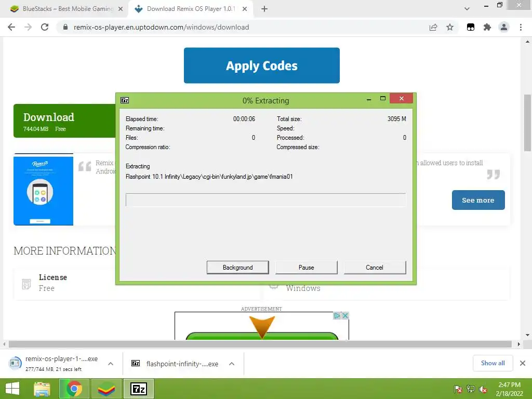This screenshot has width=532, height=399.
Task: Show all downloads
Action: coord(493,363)
